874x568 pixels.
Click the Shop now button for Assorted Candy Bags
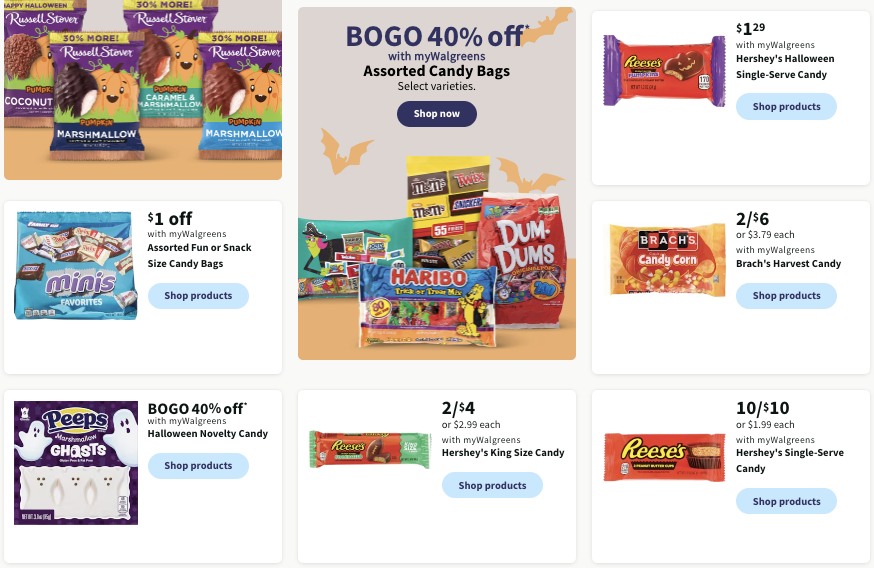[436, 114]
